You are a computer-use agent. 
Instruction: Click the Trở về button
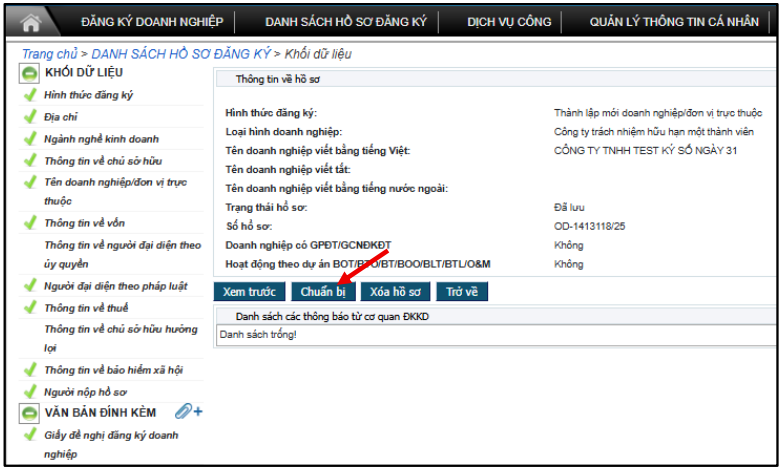tap(462, 292)
